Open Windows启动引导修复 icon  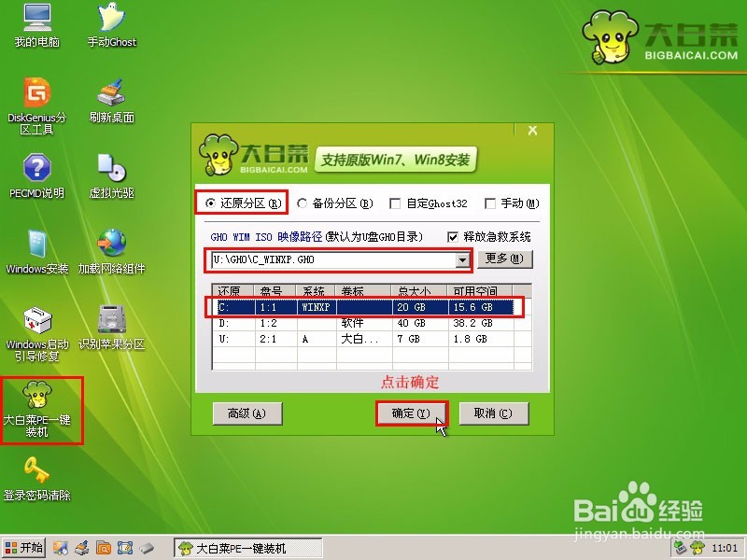pyautogui.click(x=36, y=333)
